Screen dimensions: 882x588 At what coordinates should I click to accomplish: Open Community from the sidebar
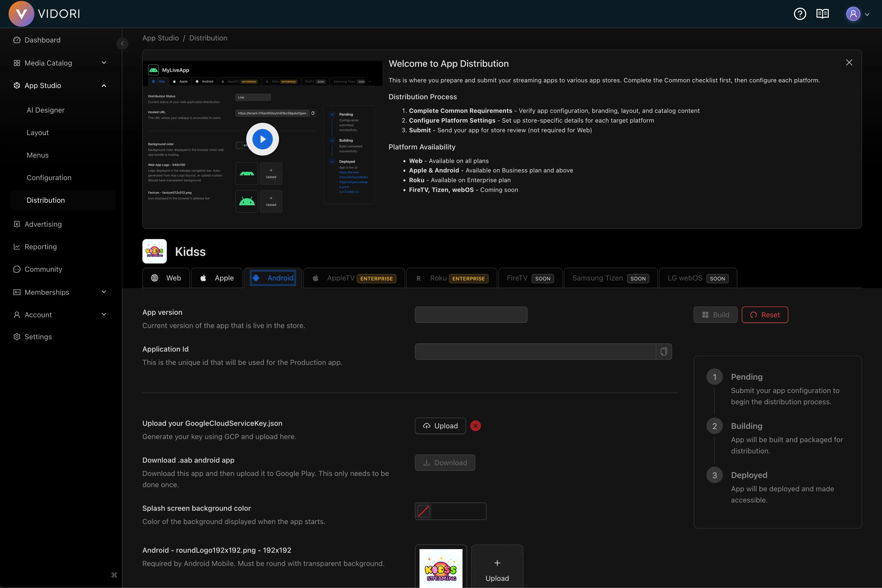pyautogui.click(x=43, y=269)
